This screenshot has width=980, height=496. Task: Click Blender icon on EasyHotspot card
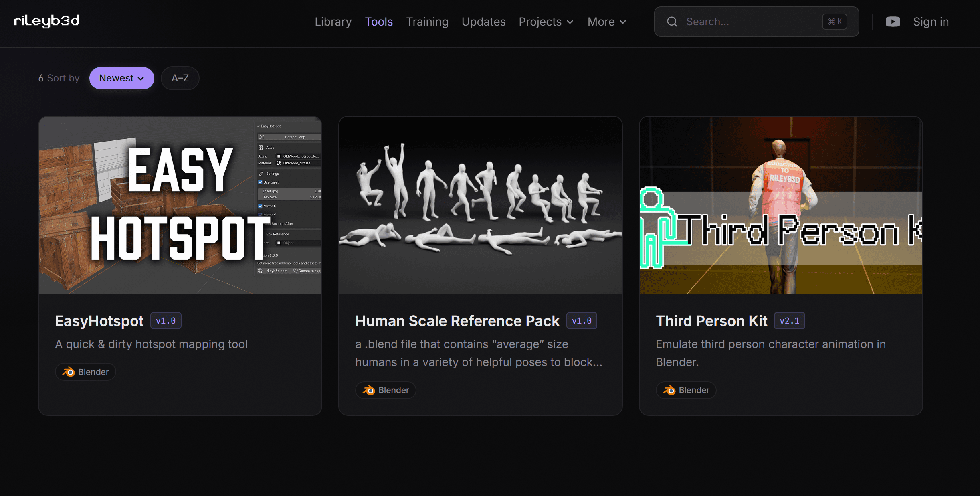coord(69,372)
